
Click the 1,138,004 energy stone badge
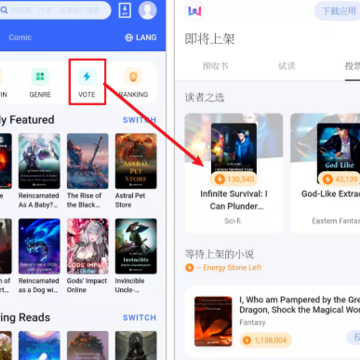point(265,340)
